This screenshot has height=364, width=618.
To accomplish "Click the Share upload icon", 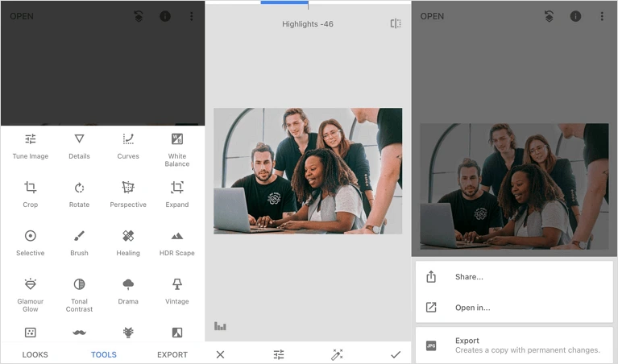I will [x=431, y=276].
